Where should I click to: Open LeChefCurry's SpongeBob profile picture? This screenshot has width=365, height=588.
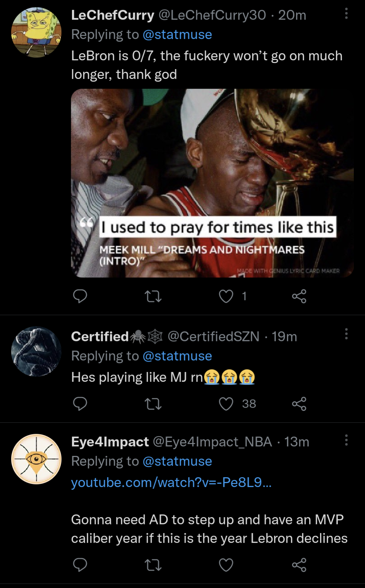tap(36, 32)
